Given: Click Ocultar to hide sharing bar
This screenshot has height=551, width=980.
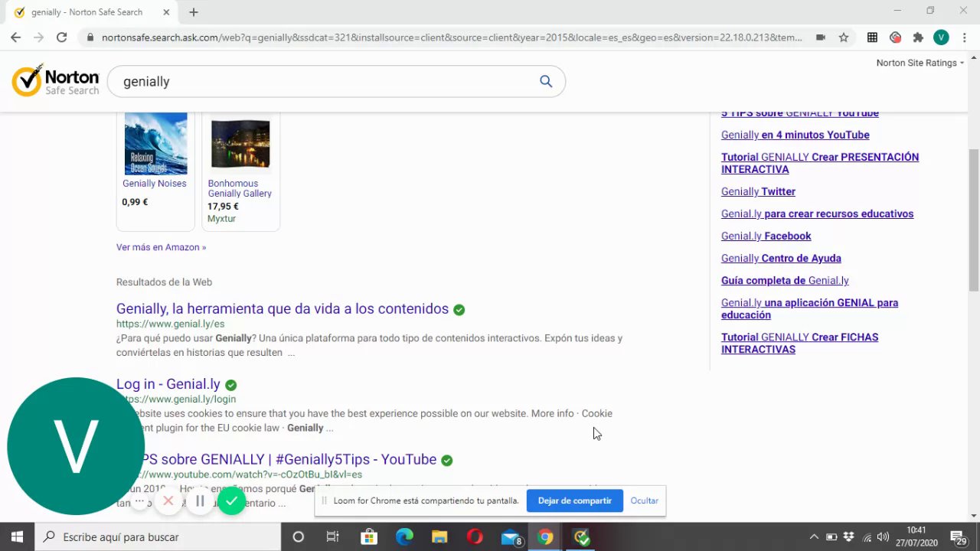Looking at the screenshot, I should (644, 500).
